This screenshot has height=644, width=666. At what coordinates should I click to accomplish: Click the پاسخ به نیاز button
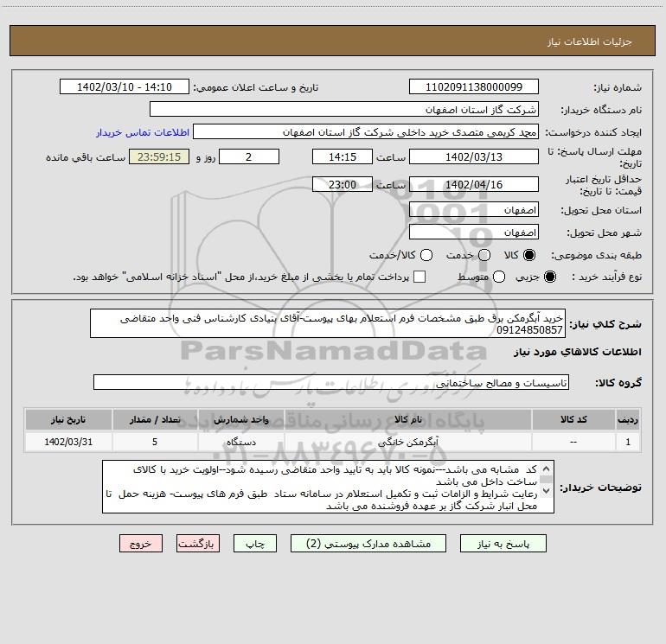click(503, 544)
